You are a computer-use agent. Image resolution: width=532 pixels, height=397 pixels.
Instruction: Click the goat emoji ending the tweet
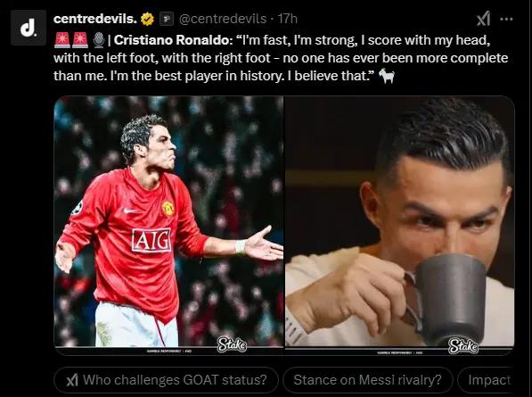tap(387, 76)
